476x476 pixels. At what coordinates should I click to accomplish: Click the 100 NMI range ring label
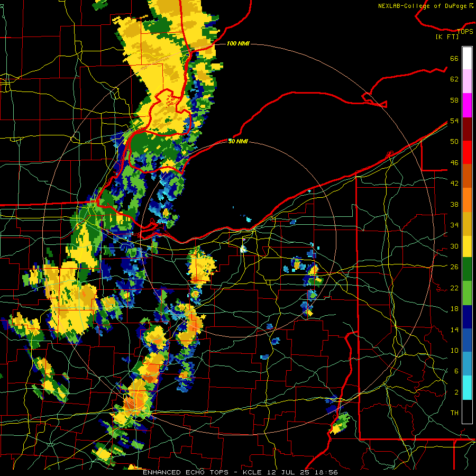[238, 44]
